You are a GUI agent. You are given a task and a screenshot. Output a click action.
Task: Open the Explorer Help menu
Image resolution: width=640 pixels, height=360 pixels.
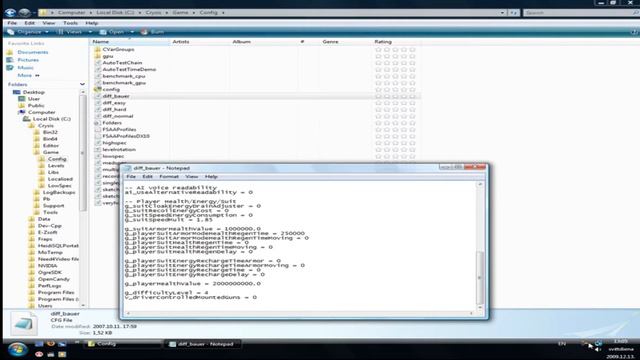click(x=91, y=23)
